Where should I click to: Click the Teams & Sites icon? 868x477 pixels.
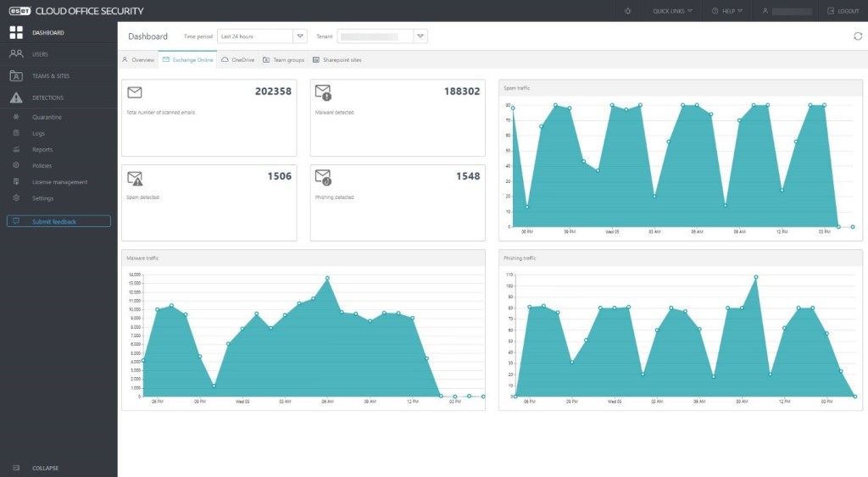pyautogui.click(x=16, y=76)
